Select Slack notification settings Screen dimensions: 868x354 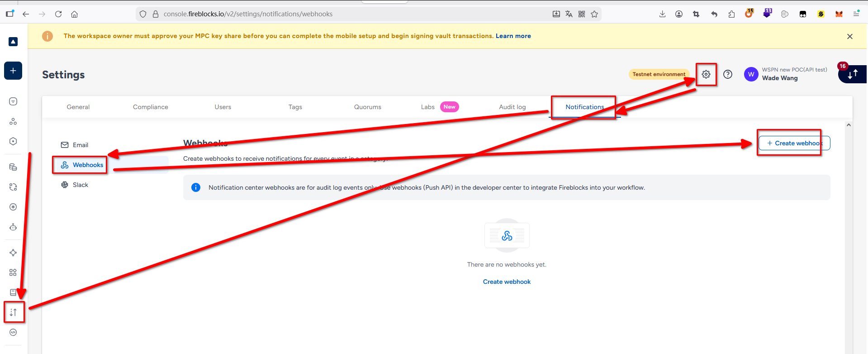[80, 185]
